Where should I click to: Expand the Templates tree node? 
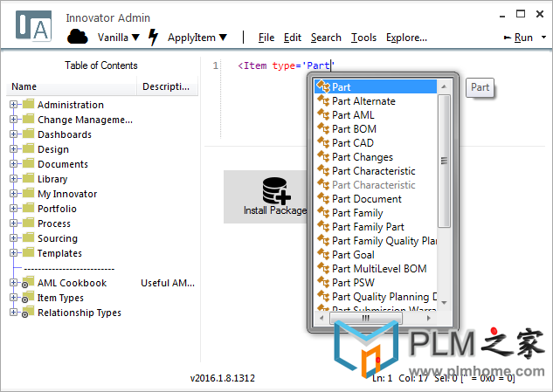[13, 253]
